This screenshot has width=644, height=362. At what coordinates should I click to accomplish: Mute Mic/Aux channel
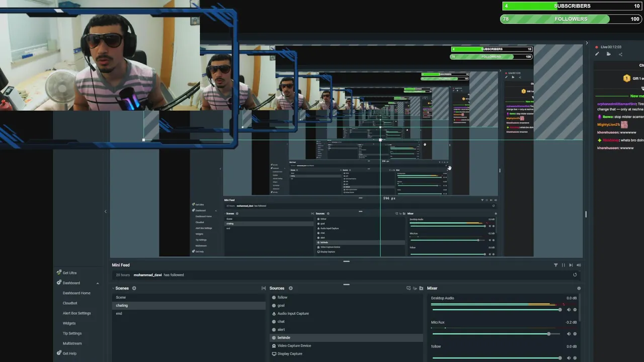point(569,334)
